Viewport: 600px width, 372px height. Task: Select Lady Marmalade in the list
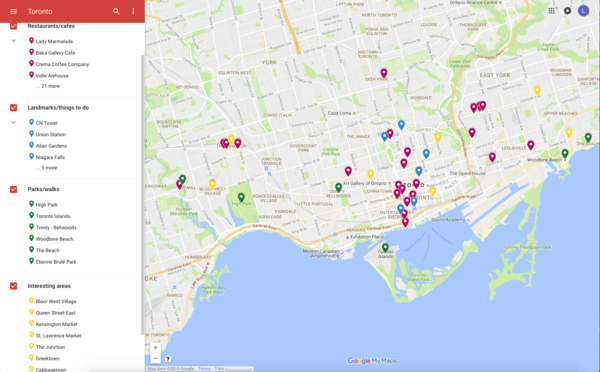54,41
